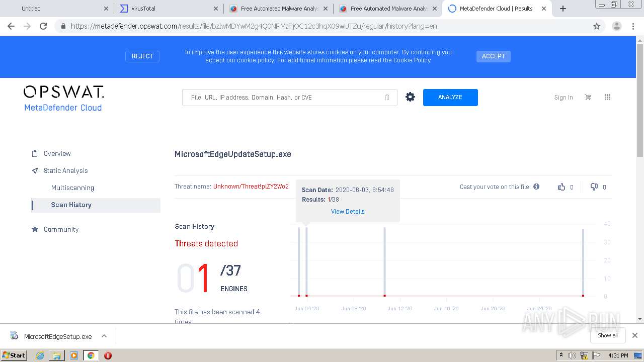This screenshot has width=644, height=362.
Task: Click the volume icon in system tray
Action: click(x=572, y=355)
